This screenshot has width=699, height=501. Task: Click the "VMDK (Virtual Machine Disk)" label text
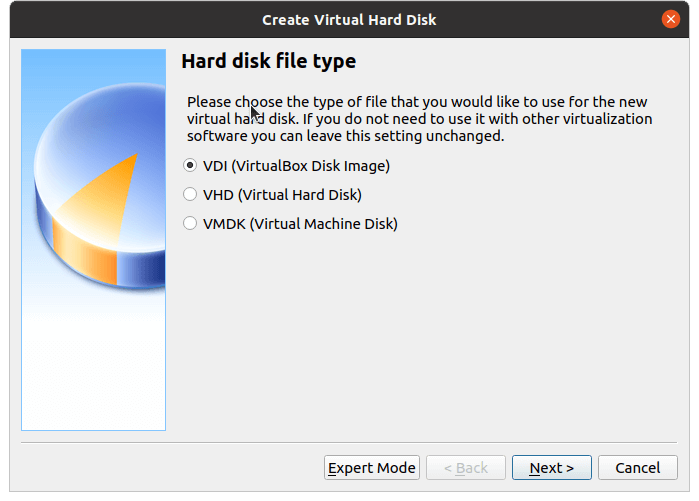tap(300, 224)
